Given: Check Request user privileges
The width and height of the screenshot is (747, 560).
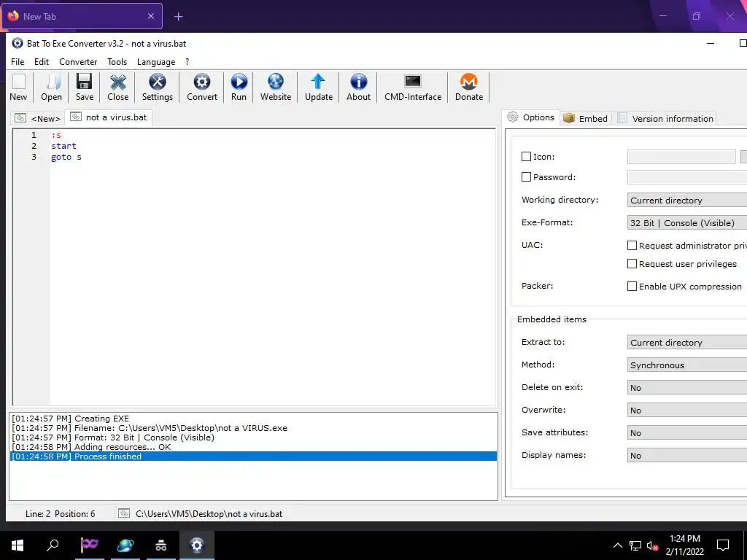Looking at the screenshot, I should point(632,264).
